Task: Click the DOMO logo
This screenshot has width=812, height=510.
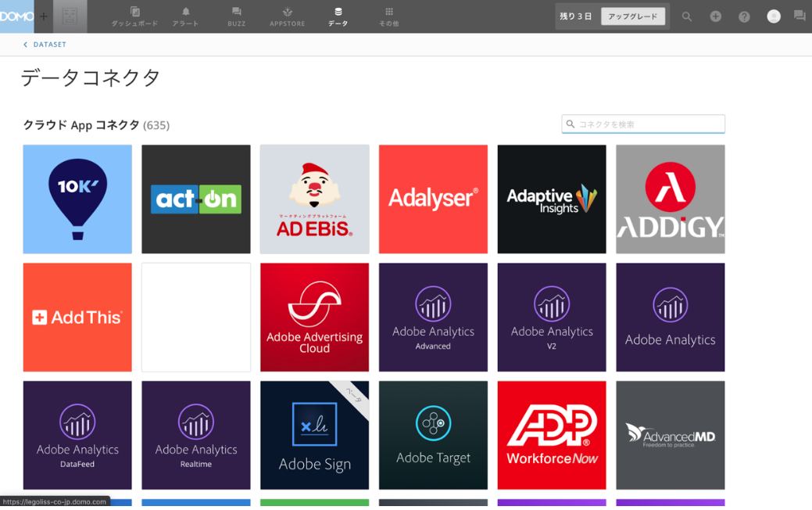Action: tap(16, 16)
